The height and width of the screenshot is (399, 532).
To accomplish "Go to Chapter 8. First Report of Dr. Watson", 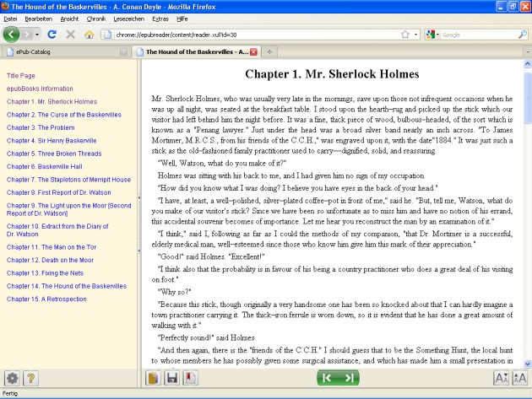I will coord(59,192).
